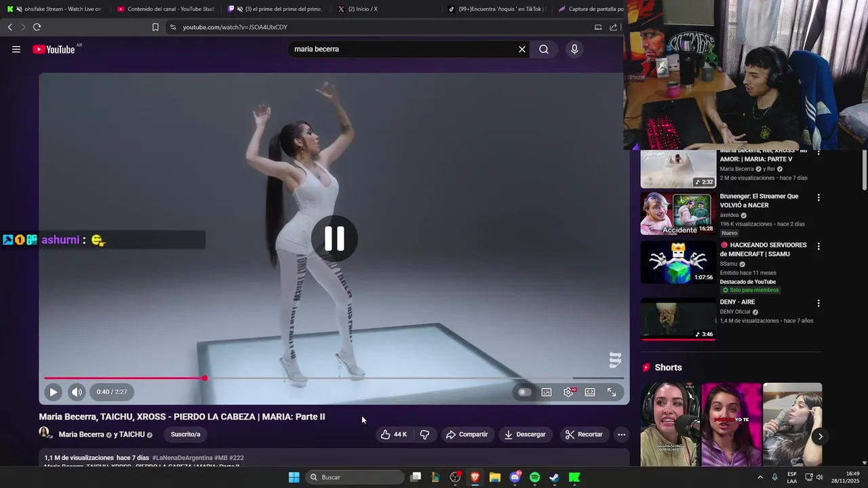
Task: Toggle subtitles in the video player
Action: coord(547,392)
